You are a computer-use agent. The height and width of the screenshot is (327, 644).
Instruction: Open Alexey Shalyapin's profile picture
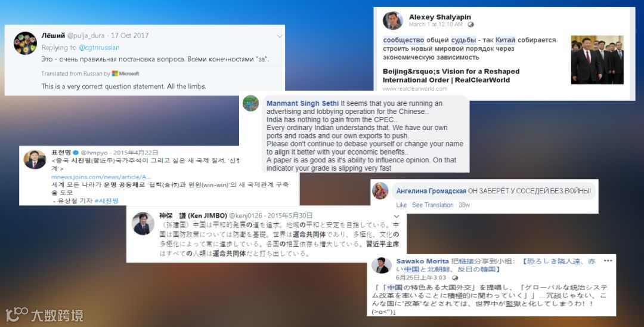[392, 20]
